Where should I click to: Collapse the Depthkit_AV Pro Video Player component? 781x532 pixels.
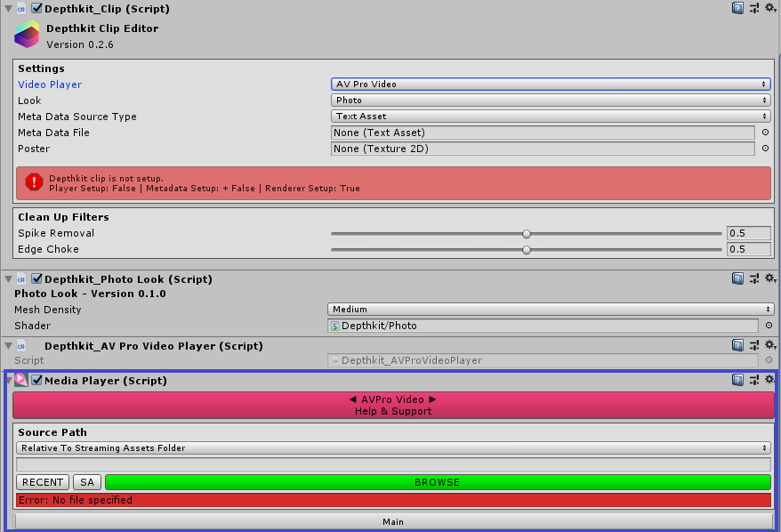pos(9,346)
